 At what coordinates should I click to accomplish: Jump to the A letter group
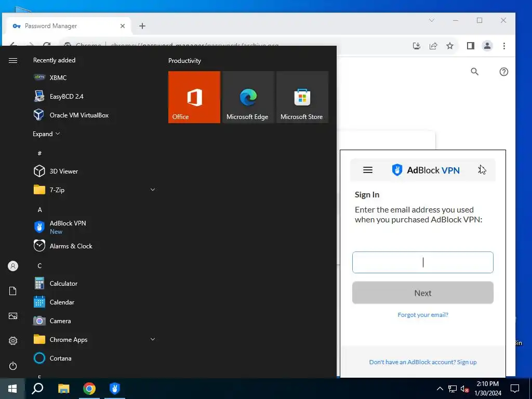click(x=39, y=210)
